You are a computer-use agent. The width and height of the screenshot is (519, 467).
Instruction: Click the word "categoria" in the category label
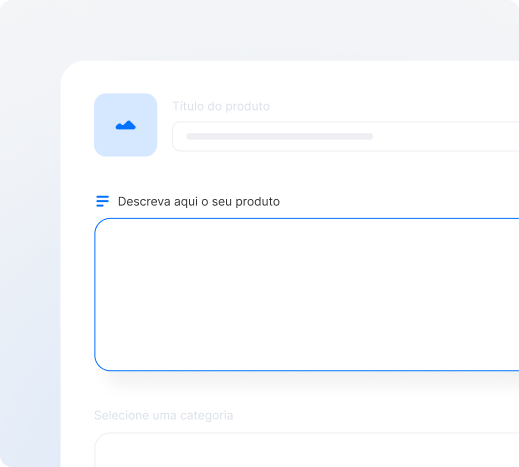[207, 416]
